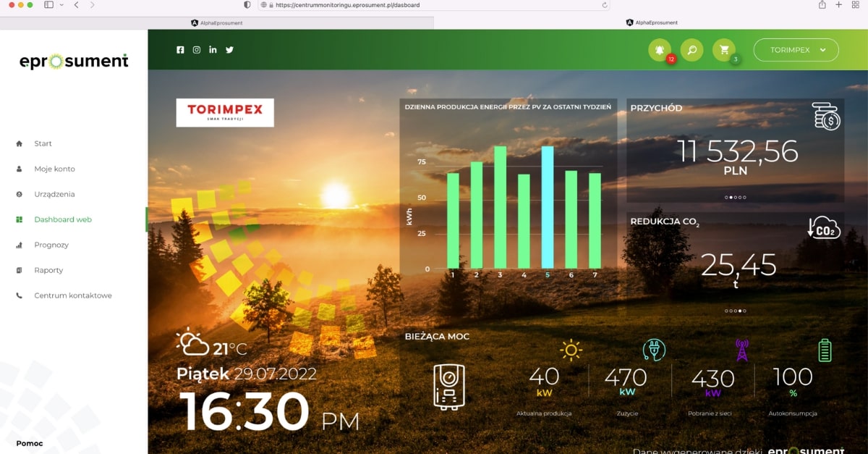The image size is (868, 454).
Task: Click the inverter device icon
Action: pos(449,387)
